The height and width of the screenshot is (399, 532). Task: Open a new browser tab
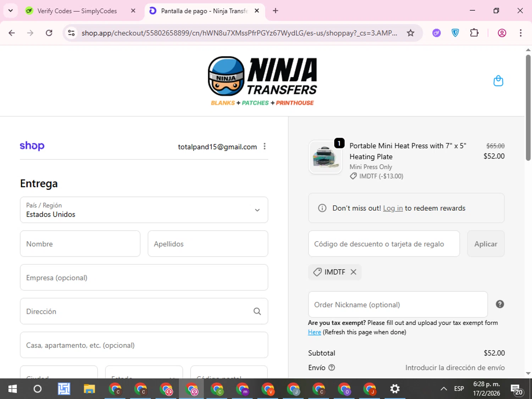(x=275, y=11)
